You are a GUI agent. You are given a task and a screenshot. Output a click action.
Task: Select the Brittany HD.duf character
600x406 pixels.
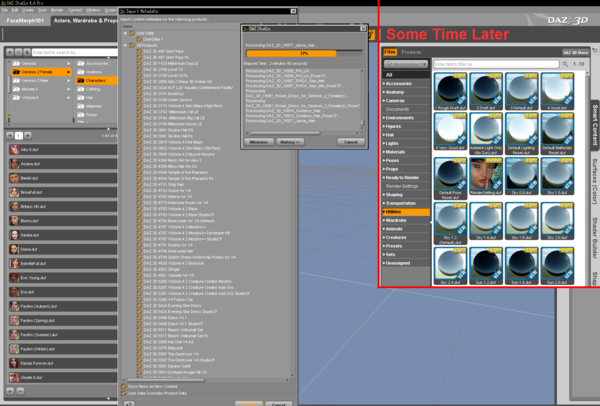[x=63, y=207]
